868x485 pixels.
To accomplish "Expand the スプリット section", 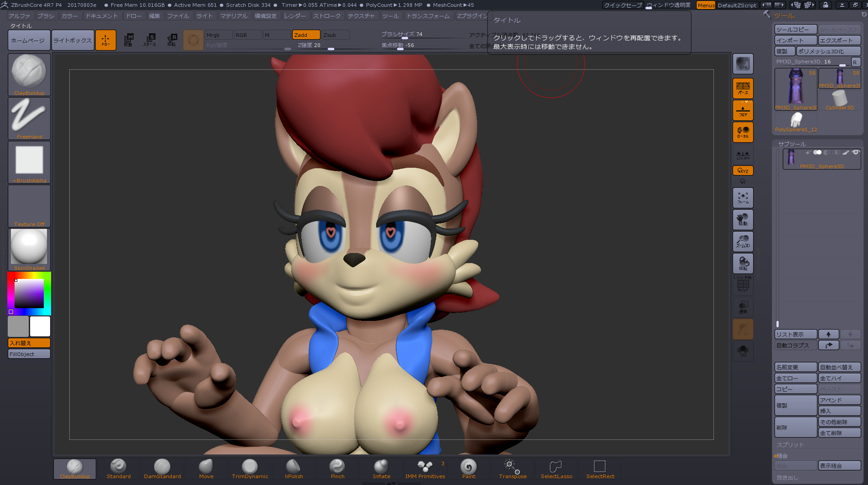I will 790,445.
